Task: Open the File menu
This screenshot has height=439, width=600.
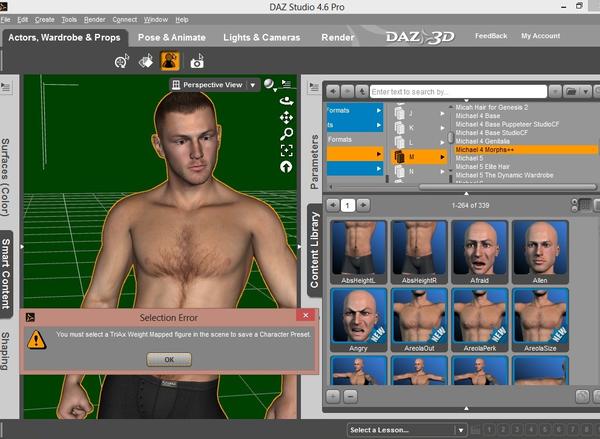Action: tap(6, 20)
